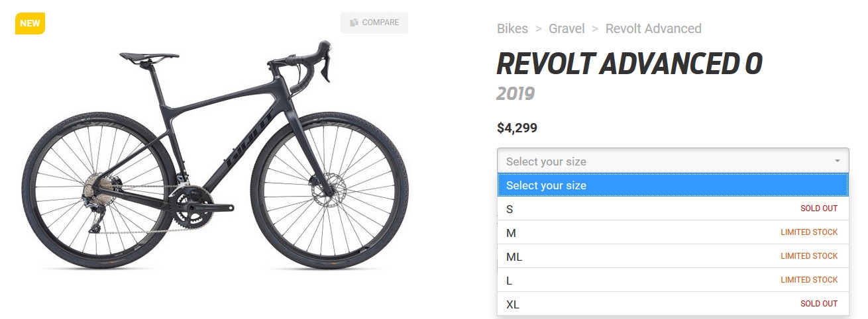Image resolution: width=868 pixels, height=319 pixels.
Task: Click the bike product image
Action: 209,156
